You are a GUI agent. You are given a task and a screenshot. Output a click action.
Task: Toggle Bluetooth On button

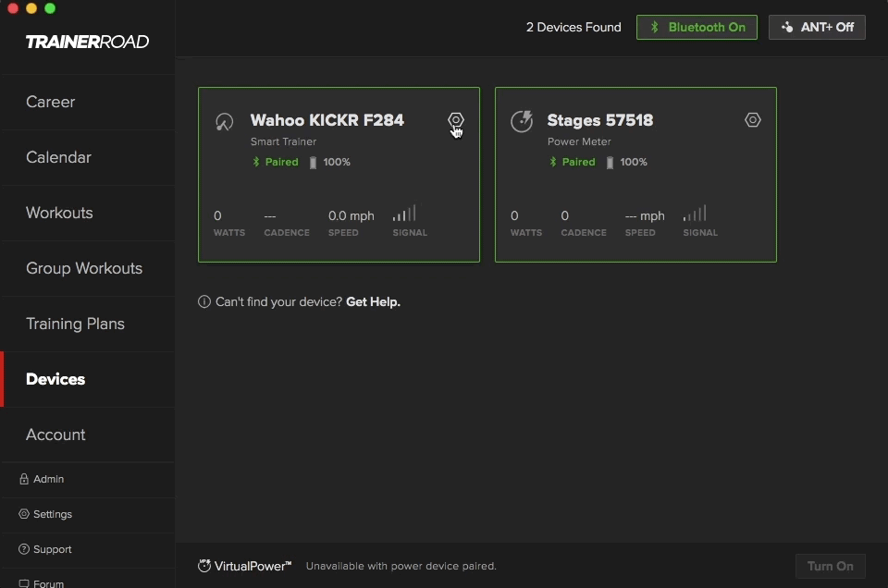pos(697,27)
